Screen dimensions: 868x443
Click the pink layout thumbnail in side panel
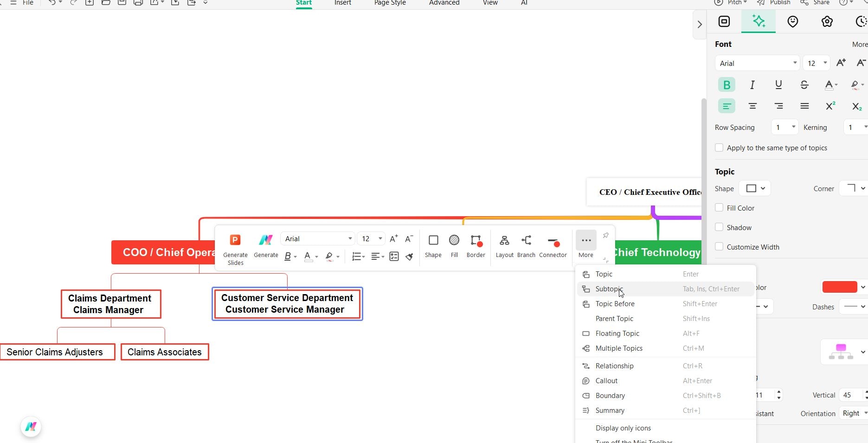841,352
